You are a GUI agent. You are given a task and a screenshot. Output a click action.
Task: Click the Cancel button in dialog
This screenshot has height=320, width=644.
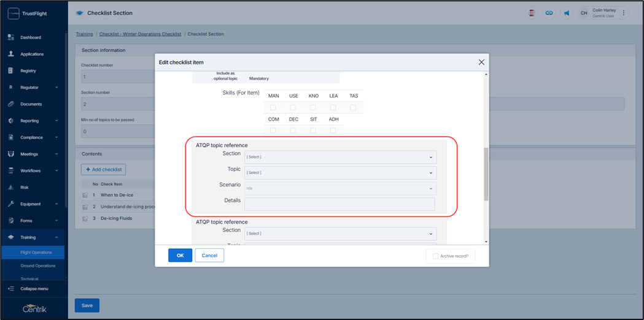coord(209,255)
